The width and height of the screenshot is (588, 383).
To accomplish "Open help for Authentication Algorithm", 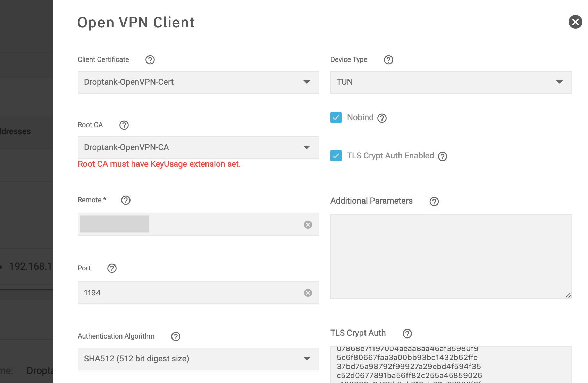I will point(176,336).
